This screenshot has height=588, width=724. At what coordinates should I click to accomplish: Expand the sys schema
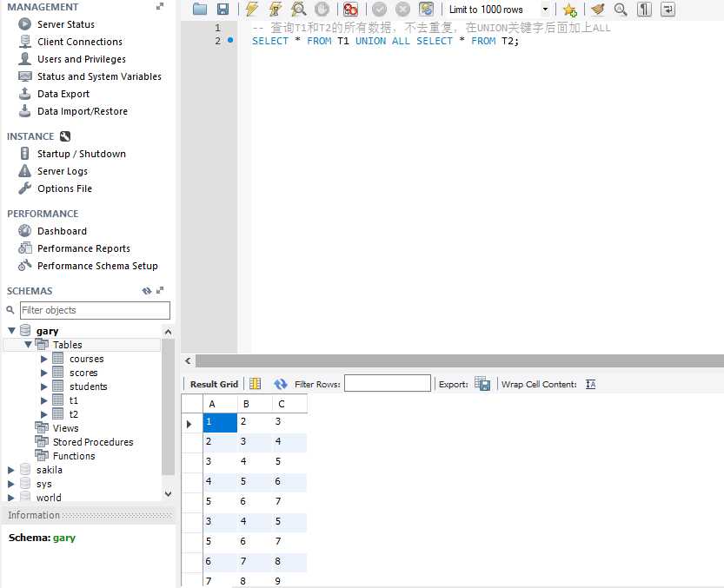(11, 484)
